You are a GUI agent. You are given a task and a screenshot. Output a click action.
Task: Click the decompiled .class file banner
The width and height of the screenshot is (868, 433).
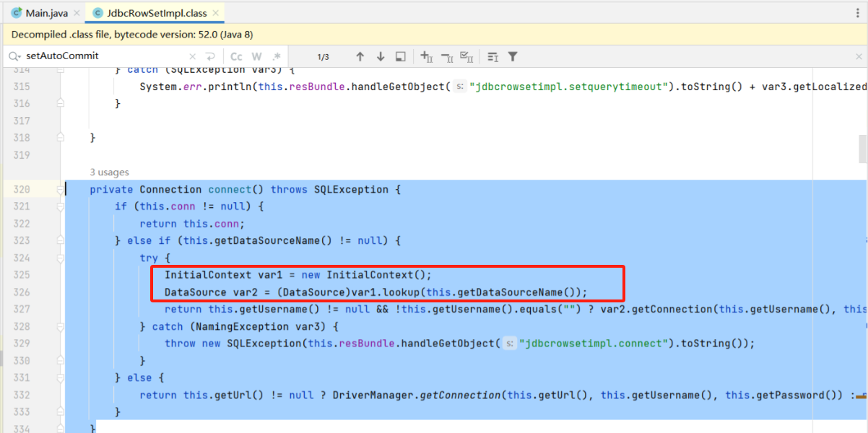tap(434, 34)
